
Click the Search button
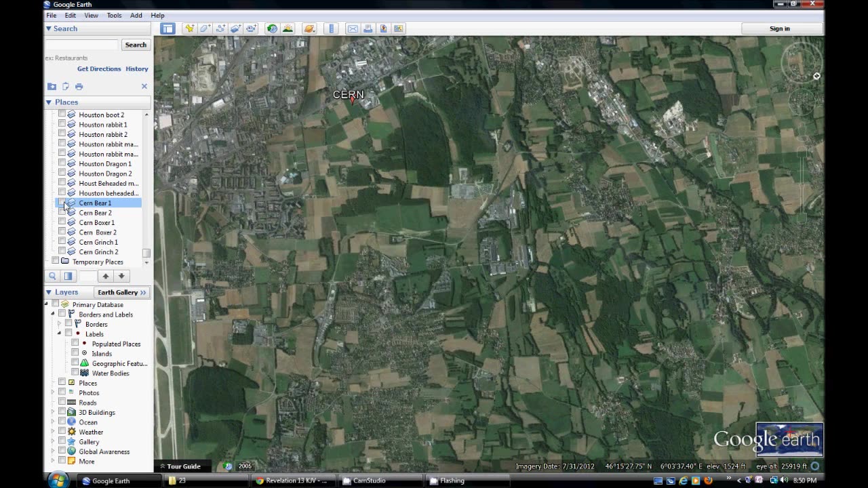click(136, 45)
